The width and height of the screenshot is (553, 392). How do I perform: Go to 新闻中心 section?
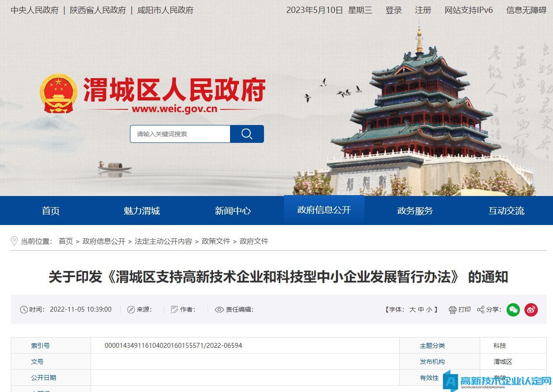click(x=233, y=211)
